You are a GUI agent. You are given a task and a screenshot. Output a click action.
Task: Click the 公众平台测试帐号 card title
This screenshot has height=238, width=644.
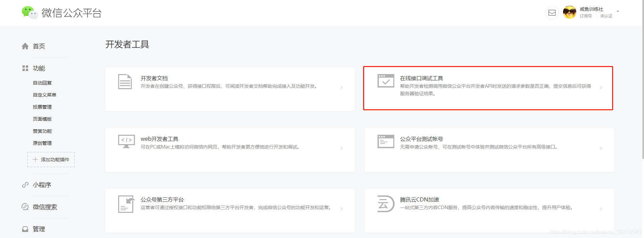click(422, 139)
